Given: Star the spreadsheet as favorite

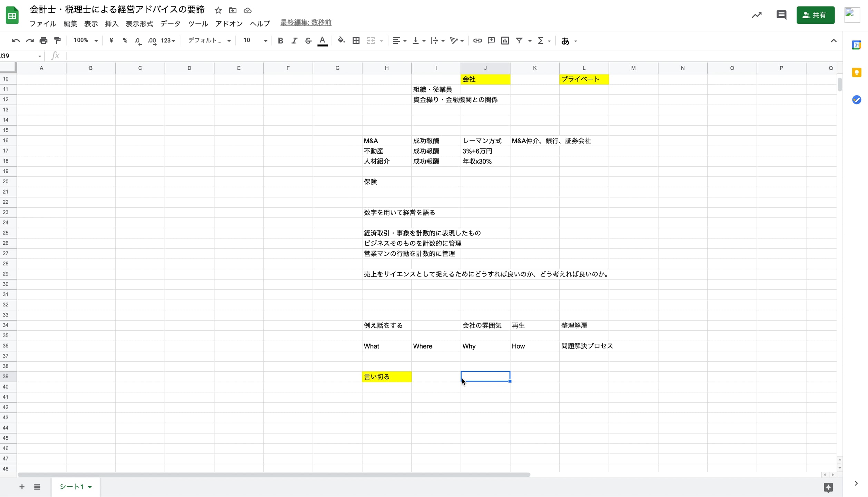Looking at the screenshot, I should (218, 10).
